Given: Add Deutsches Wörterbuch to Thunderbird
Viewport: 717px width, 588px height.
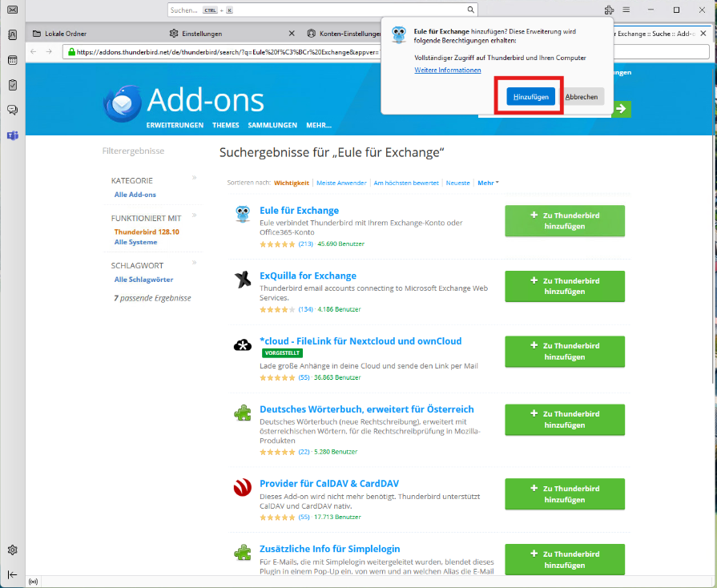Looking at the screenshot, I should 565,419.
